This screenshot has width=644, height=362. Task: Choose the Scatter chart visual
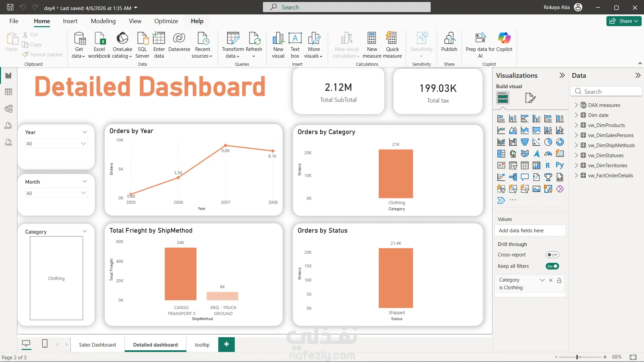pos(536,142)
